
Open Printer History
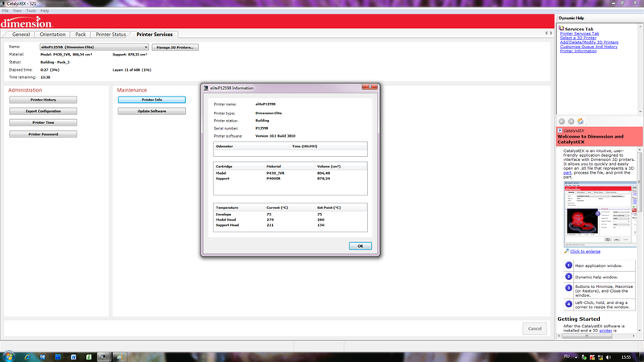point(43,100)
